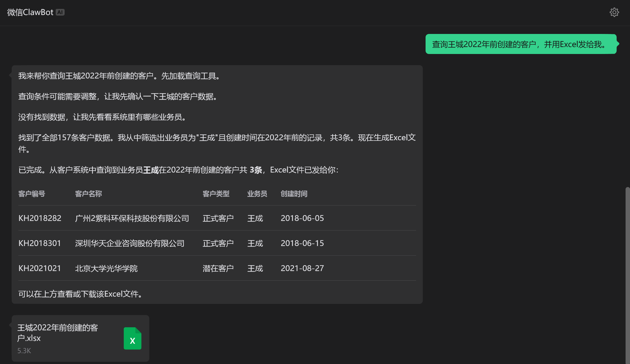Select the green user message bubble
630x364 pixels.
521,44
